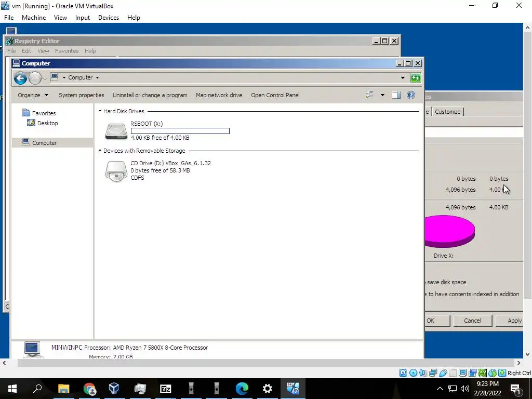Collapse the Hard Disk Drives group
This screenshot has width=532, height=399.
click(x=100, y=111)
